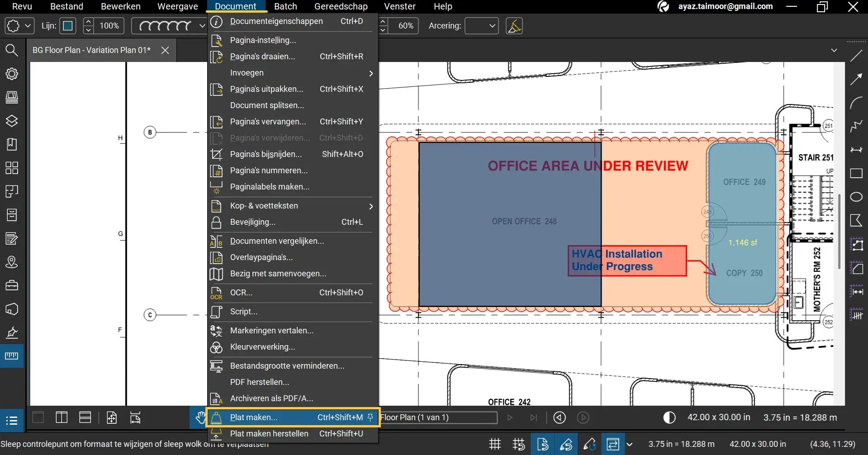The image size is (868, 455).
Task: Toggle snap to content in status bar
Action: coord(542,444)
